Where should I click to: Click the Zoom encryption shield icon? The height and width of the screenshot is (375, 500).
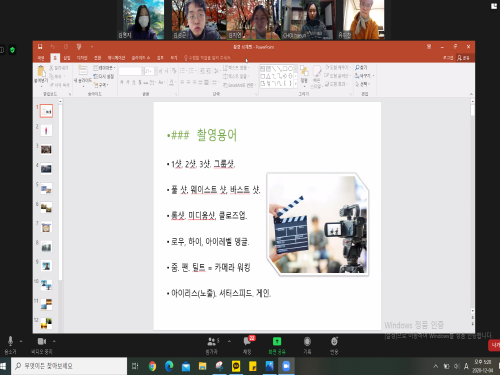click(x=12, y=50)
